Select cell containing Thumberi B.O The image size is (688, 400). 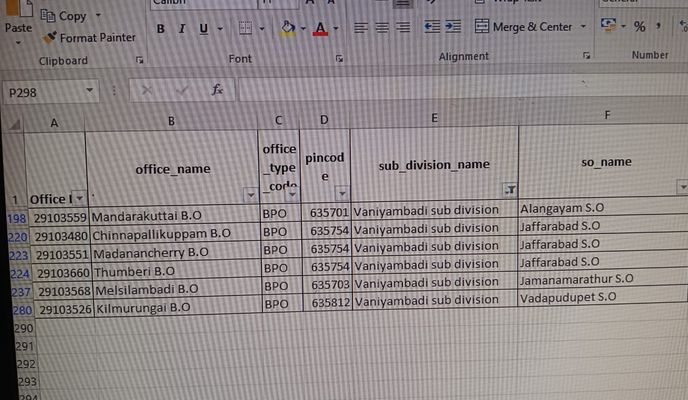pyautogui.click(x=170, y=270)
